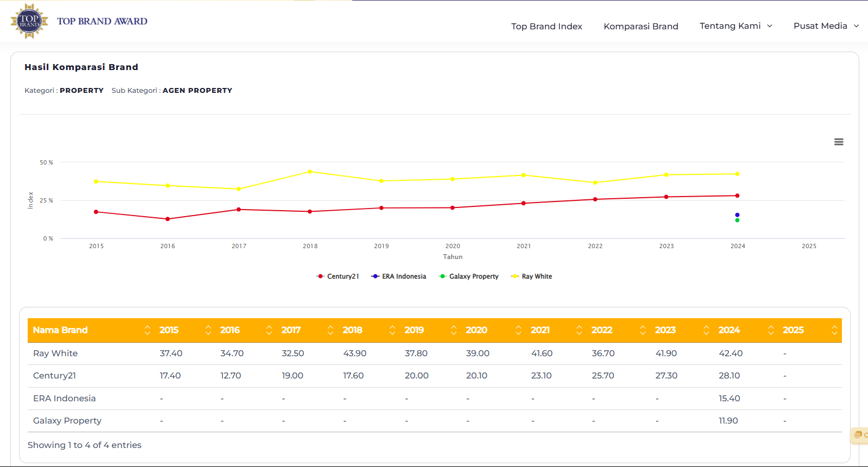Screen dimensions: 868x467
Task: Click the 42.40 value in 2024 column
Action: point(731,354)
